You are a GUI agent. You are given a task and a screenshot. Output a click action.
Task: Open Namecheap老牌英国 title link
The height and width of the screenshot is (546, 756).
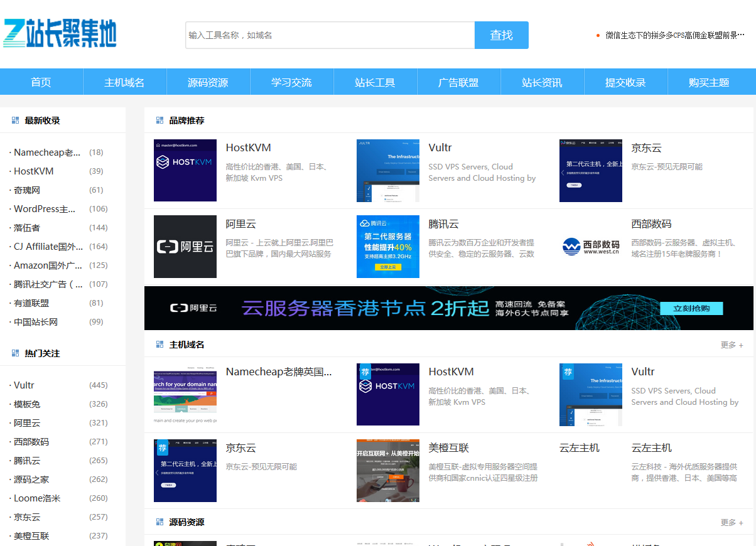coord(279,372)
